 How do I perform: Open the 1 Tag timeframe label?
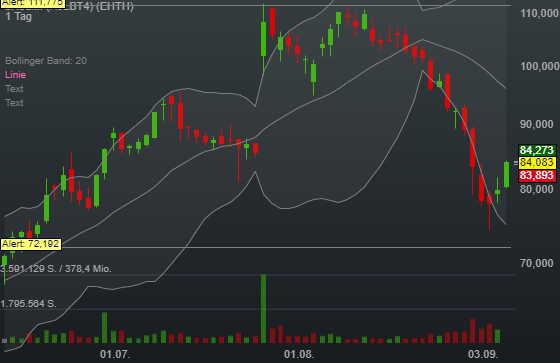[19, 16]
